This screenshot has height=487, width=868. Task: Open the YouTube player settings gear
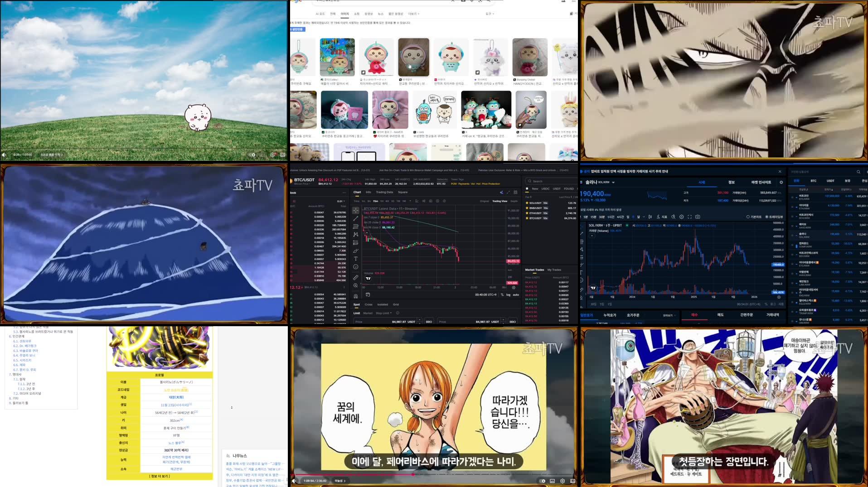click(562, 480)
